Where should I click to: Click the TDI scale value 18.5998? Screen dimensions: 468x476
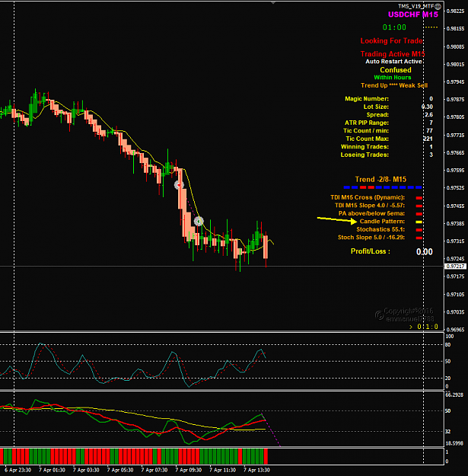[x=454, y=443]
